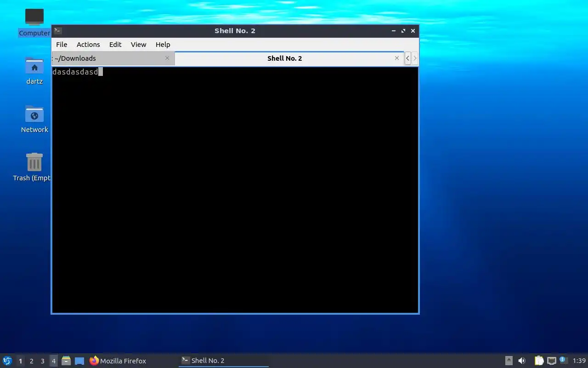The height and width of the screenshot is (368, 588).
Task: Open the File menu
Action: click(x=62, y=45)
